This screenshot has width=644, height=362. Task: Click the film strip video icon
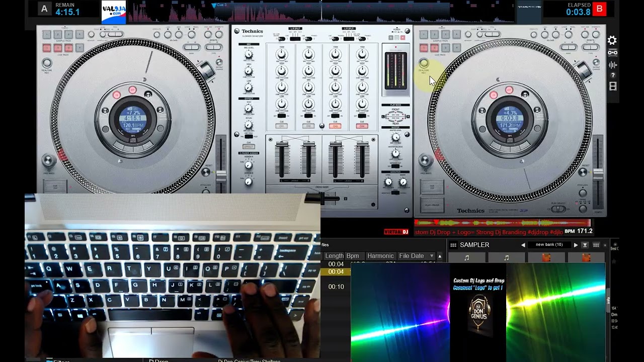[612, 86]
